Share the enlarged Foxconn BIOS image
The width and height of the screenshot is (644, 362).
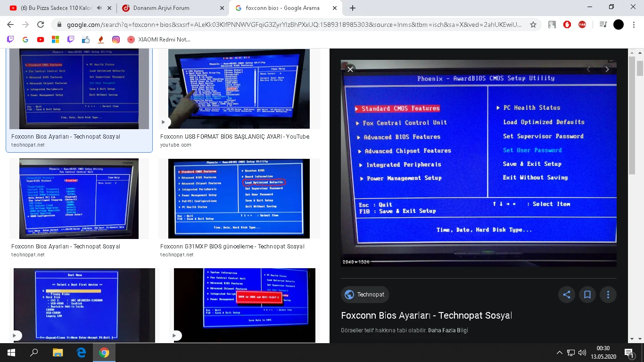[x=566, y=294]
